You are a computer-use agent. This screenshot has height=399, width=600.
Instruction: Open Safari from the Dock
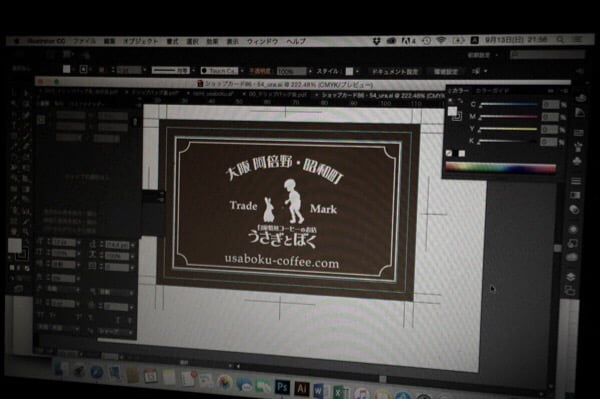pos(96,371)
